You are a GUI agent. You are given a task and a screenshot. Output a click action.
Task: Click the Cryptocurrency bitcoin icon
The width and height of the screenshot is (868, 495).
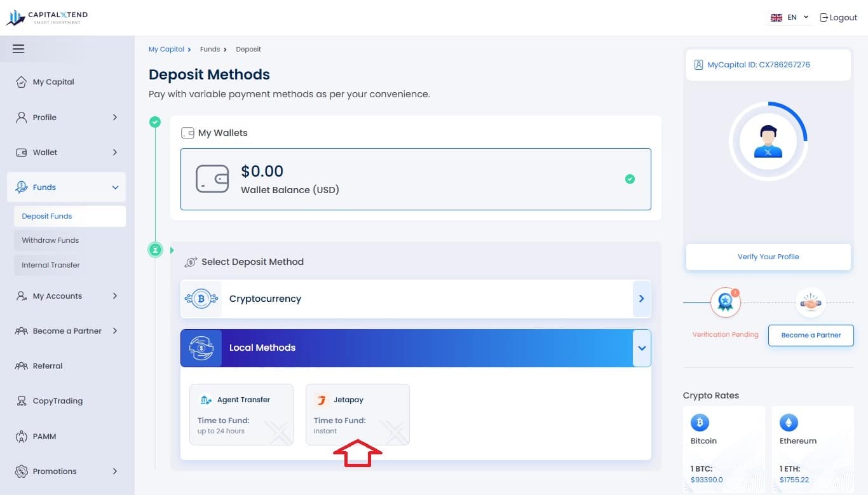click(201, 299)
